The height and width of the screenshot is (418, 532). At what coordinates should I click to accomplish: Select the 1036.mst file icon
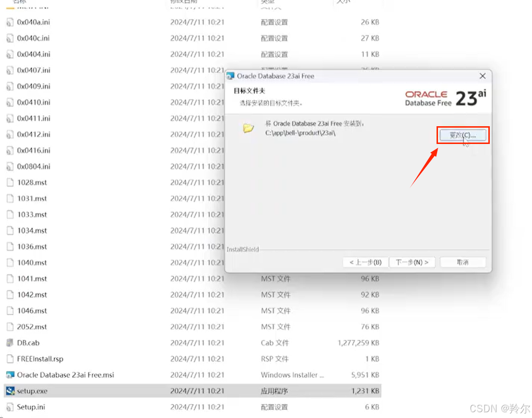[10, 247]
